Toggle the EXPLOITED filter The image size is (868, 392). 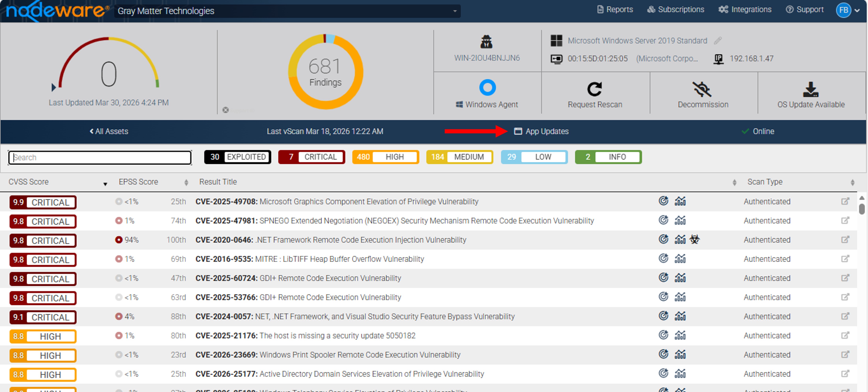pyautogui.click(x=238, y=157)
